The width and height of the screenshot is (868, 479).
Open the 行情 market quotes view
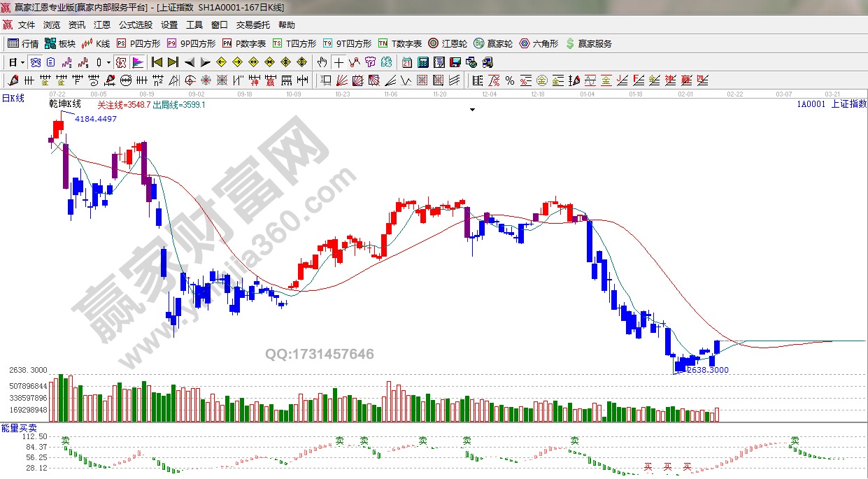pos(23,43)
